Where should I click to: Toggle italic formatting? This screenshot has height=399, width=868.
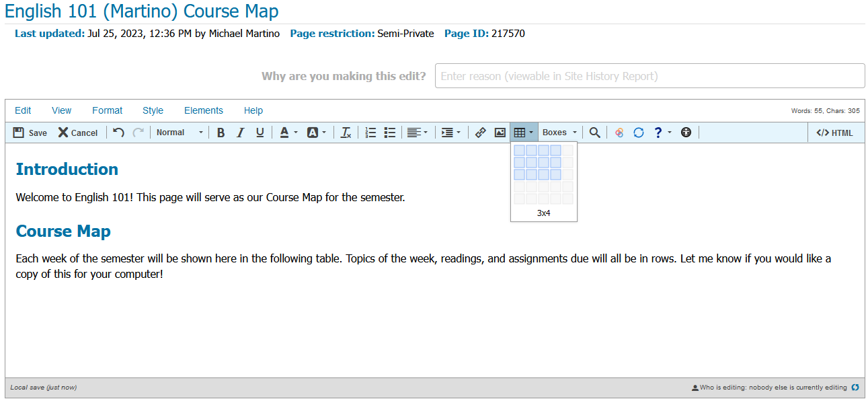coord(240,133)
